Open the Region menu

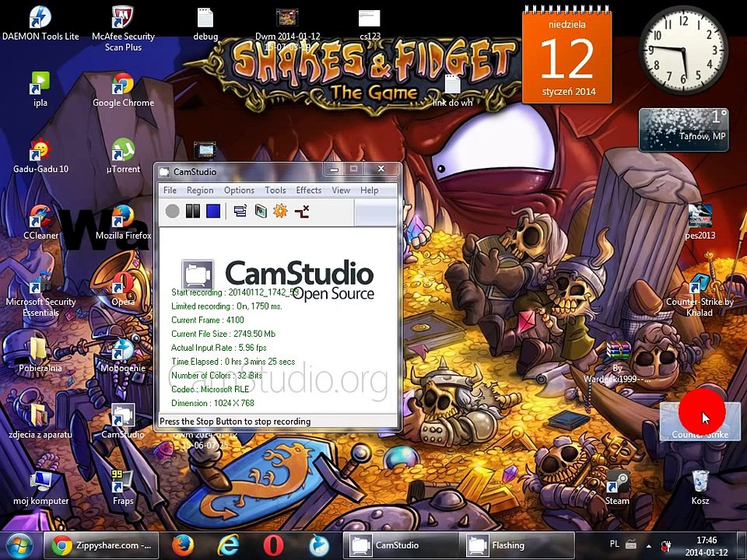pos(200,190)
